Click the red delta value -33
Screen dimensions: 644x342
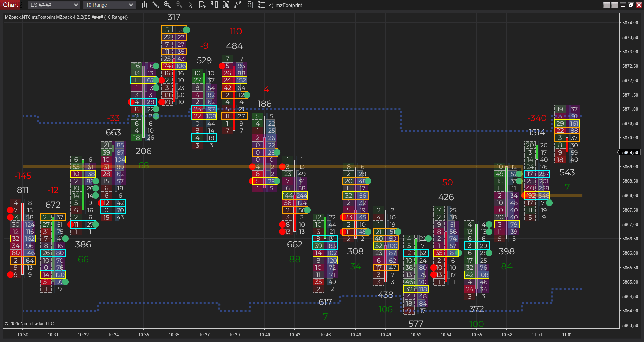click(113, 118)
